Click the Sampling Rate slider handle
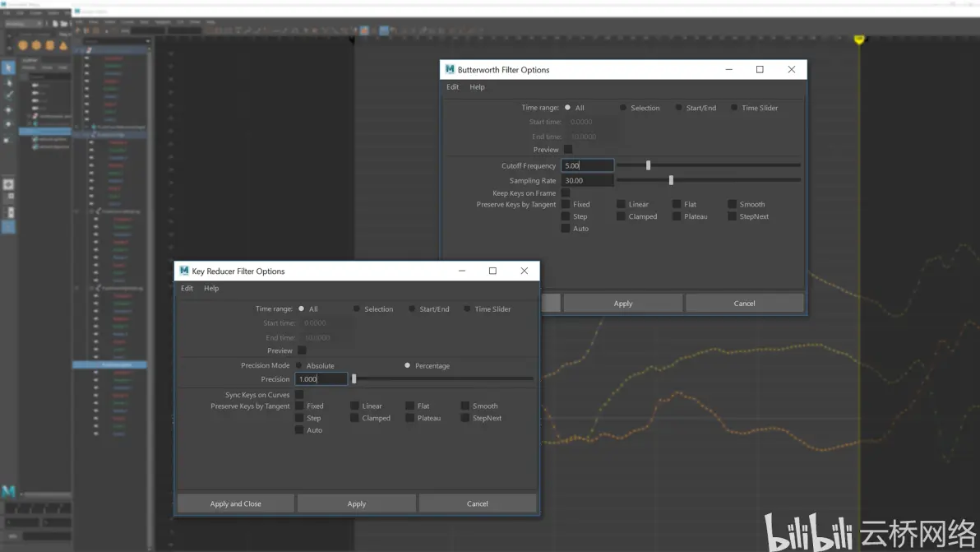The width and height of the screenshot is (980, 552). click(671, 181)
